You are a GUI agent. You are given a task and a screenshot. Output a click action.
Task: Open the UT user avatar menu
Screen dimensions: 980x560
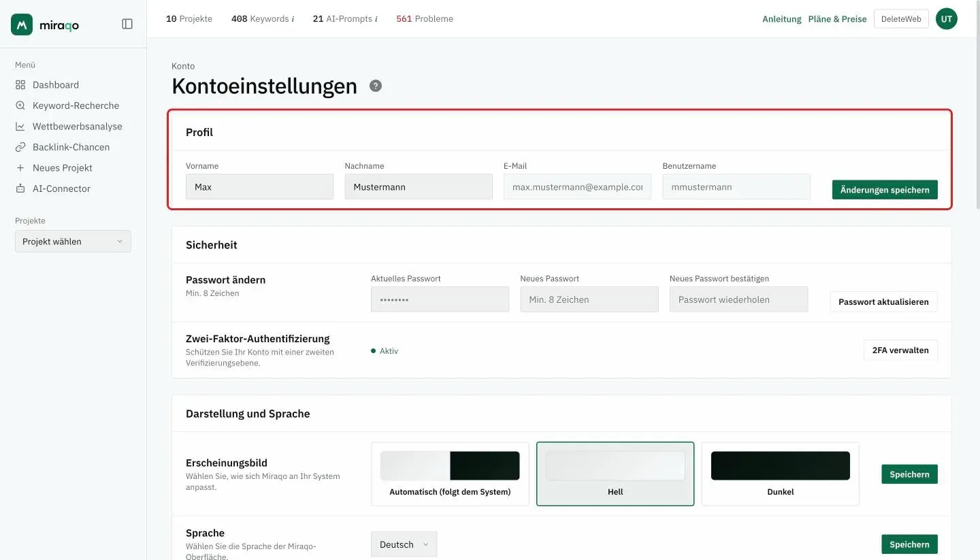[x=947, y=19]
